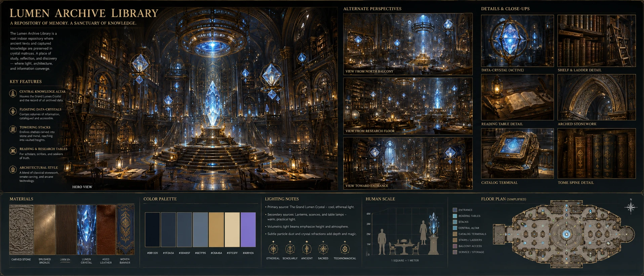Click the Scholarly mood icon
Image resolution: width=644 pixels, height=276 pixels.
(290, 248)
